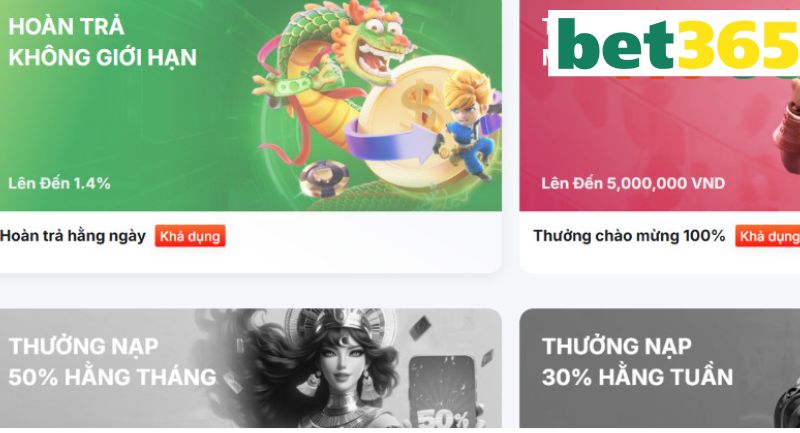Open the Thưởng nạp 50% hằng tháng banner

tap(251, 368)
